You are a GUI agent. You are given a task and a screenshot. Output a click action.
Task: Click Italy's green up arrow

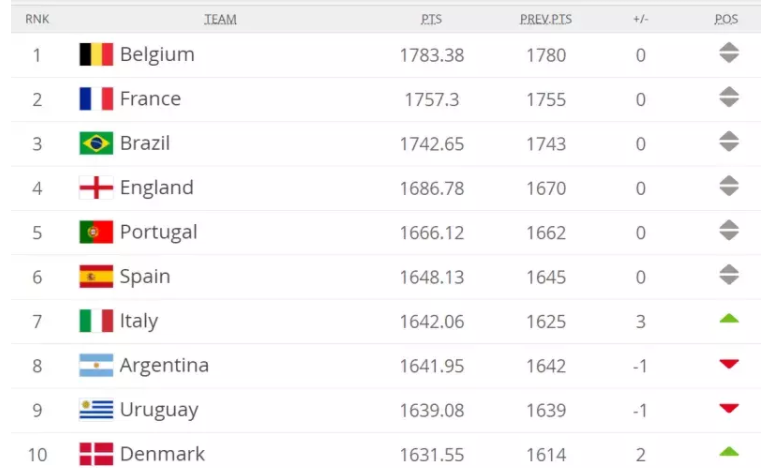click(729, 319)
